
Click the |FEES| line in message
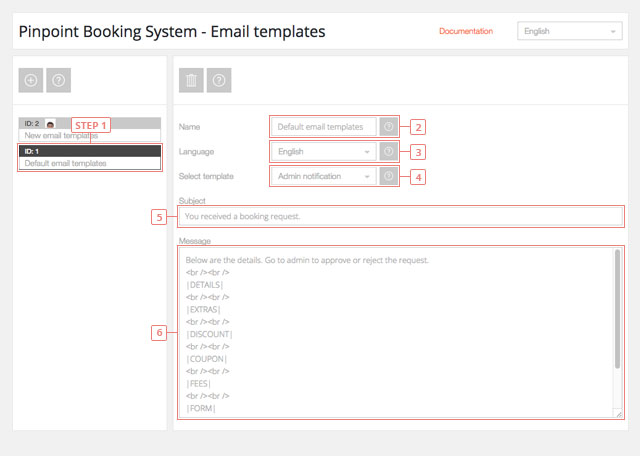click(x=198, y=384)
